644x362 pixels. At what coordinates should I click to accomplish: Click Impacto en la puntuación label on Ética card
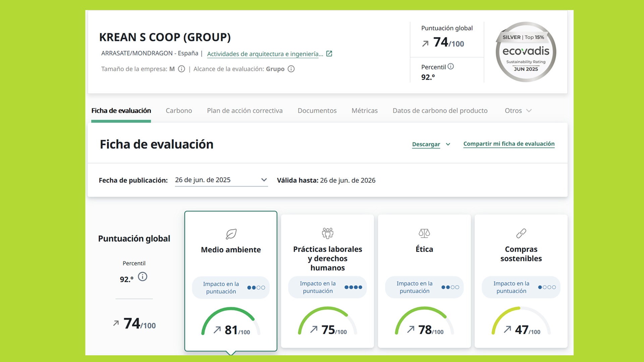click(415, 287)
